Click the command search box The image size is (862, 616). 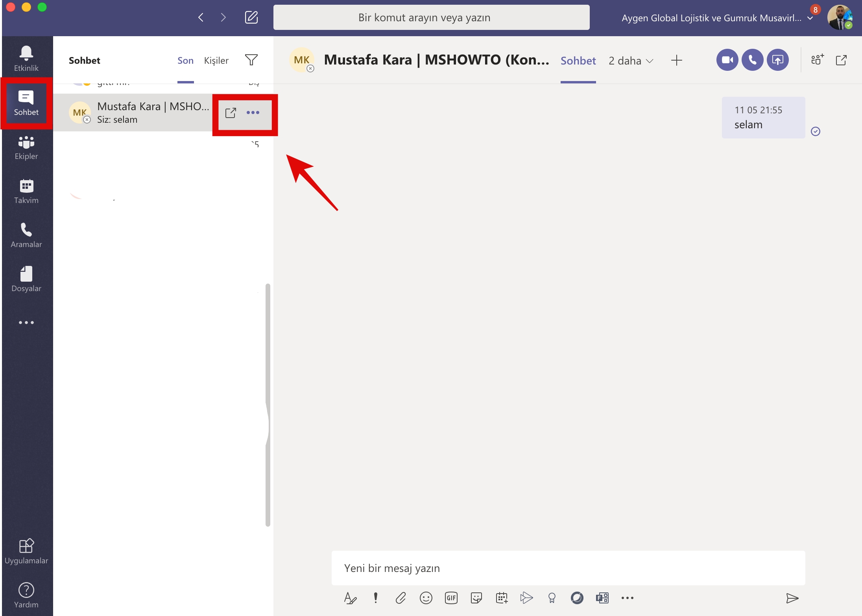point(431,17)
